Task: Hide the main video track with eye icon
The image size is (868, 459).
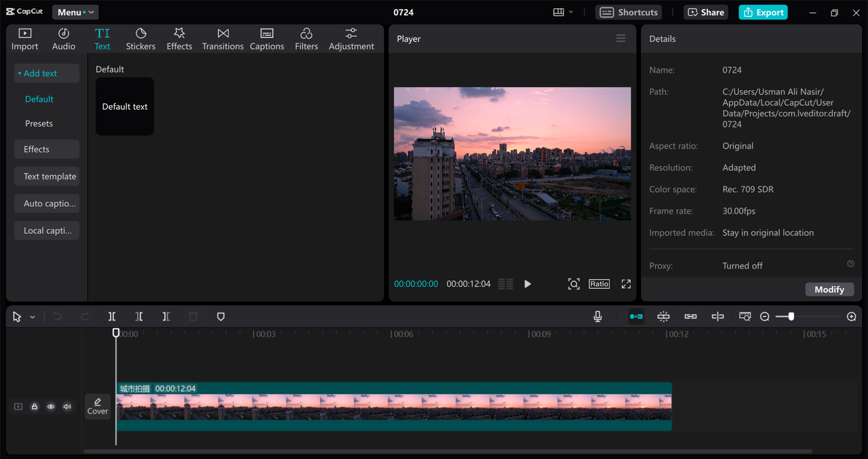Action: point(51,407)
